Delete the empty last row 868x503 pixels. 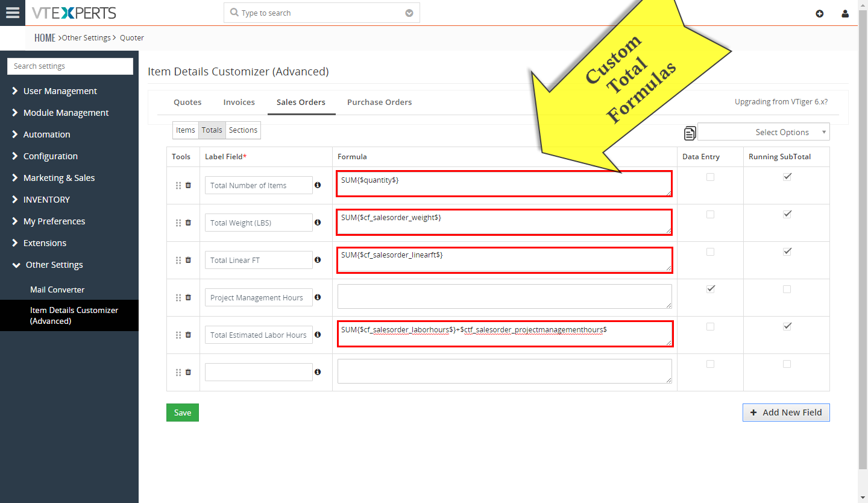click(x=188, y=372)
